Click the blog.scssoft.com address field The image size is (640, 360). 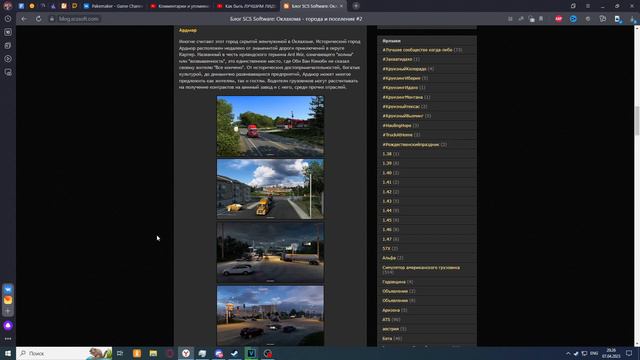pyautogui.click(x=78, y=19)
